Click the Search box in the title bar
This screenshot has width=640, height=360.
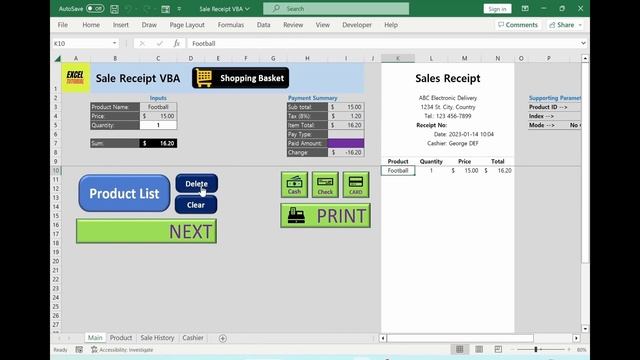click(x=336, y=9)
